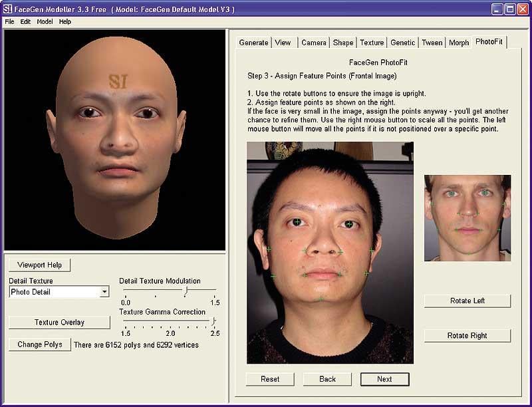The image size is (532, 407).
Task: Switch to the Camera tab
Action: pos(314,43)
